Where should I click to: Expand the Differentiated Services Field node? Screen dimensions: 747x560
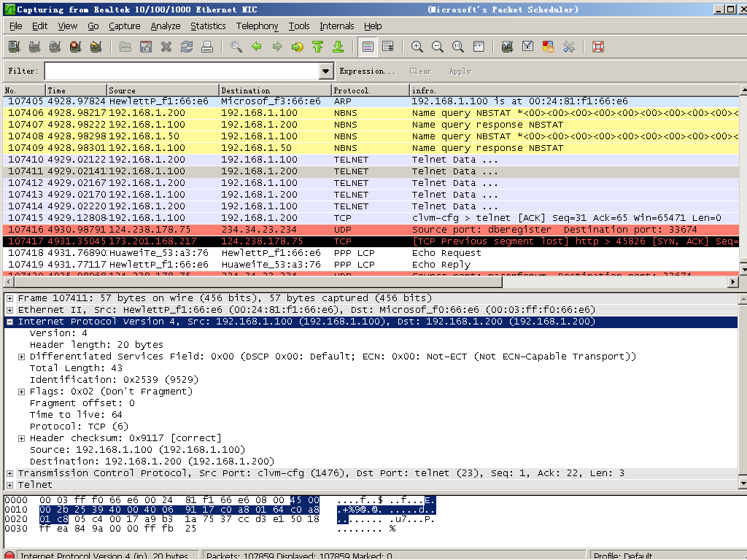pos(21,357)
